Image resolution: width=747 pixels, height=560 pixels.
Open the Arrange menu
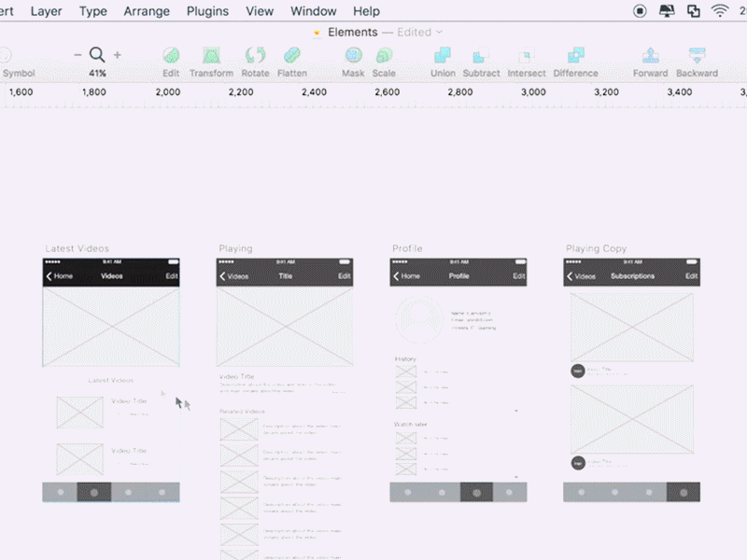tap(147, 10)
